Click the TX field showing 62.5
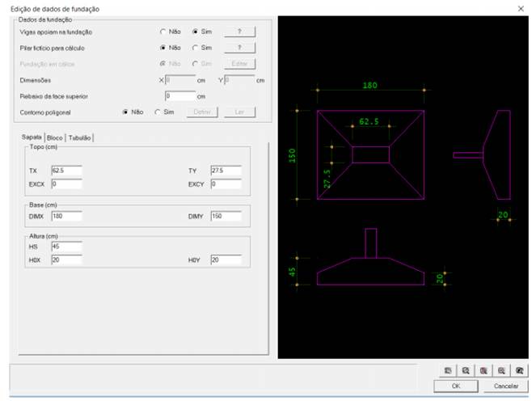 click(x=66, y=171)
